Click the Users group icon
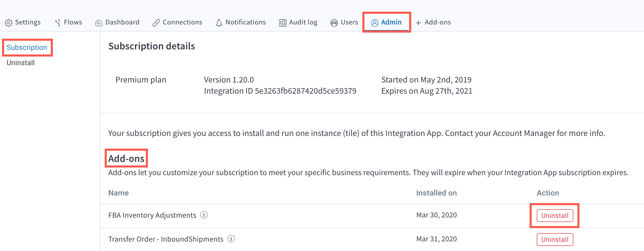Image resolution: width=644 pixels, height=251 pixels. point(334,23)
